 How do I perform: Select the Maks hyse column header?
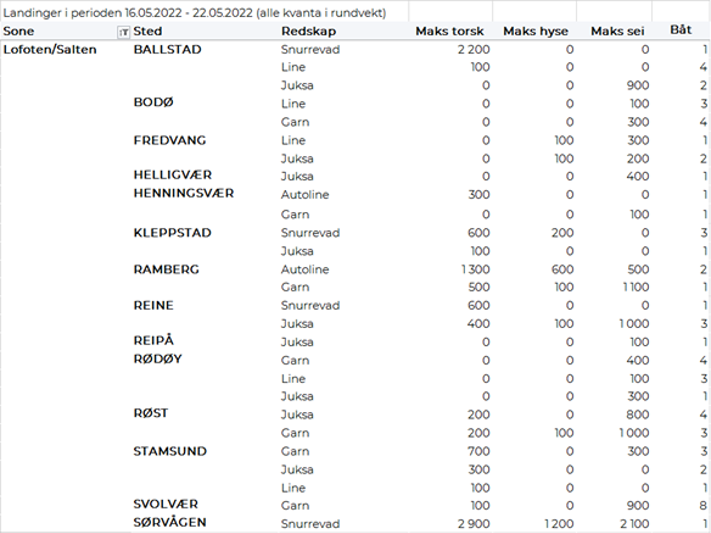[x=535, y=32]
